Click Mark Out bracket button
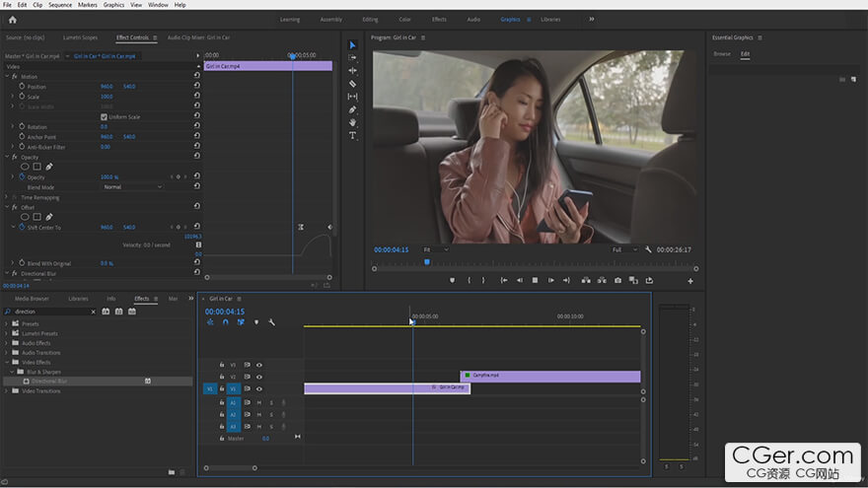 [x=483, y=281]
